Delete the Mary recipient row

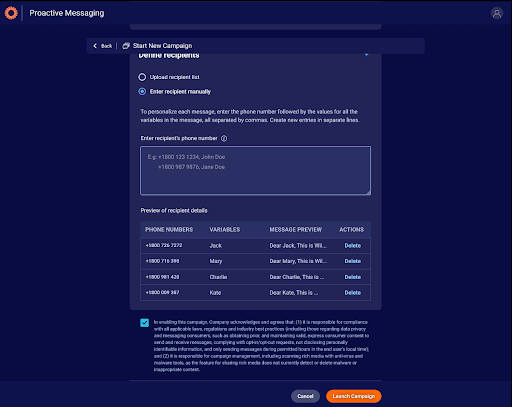pos(352,261)
